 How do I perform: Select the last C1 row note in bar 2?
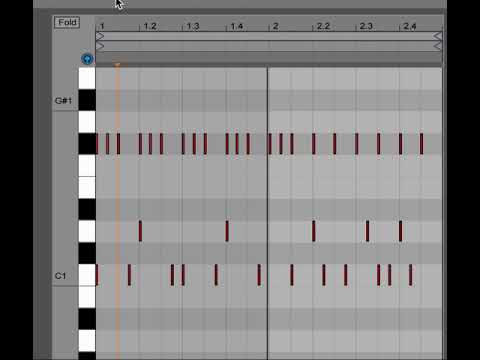(411, 275)
